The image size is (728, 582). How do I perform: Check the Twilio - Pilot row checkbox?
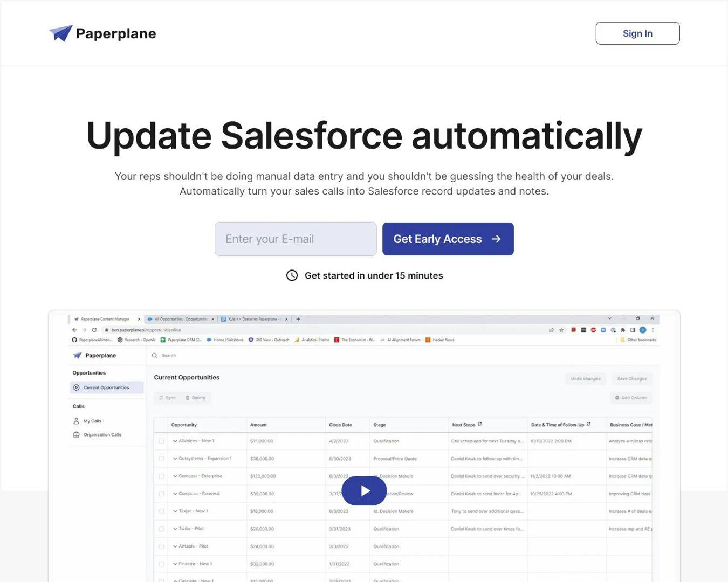tap(161, 529)
